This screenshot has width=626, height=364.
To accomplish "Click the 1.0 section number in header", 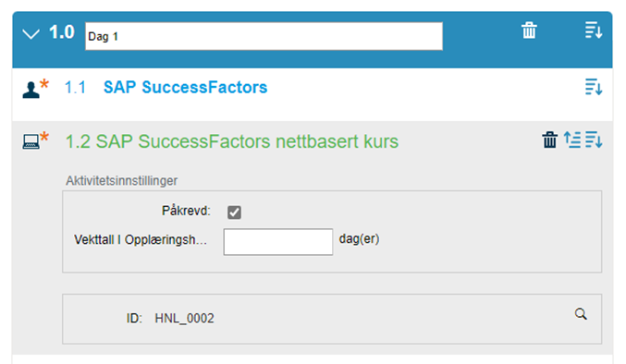I will pyautogui.click(x=61, y=32).
